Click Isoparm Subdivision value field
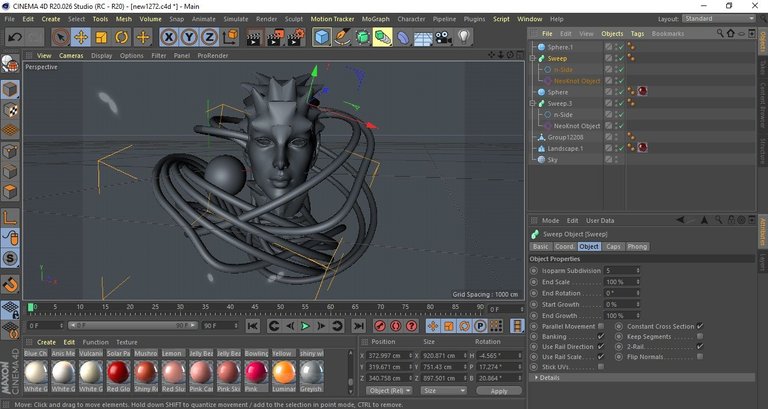This screenshot has width=768, height=409. (x=622, y=270)
